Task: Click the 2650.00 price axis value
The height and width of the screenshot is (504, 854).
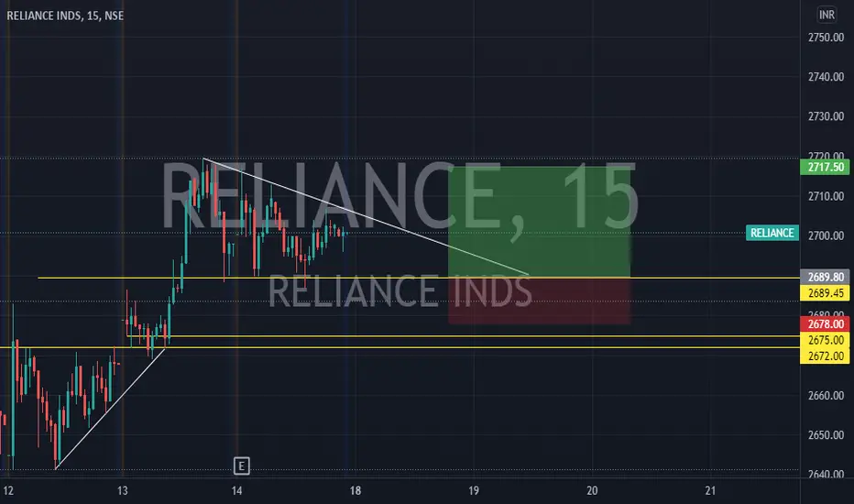Action: (826, 435)
